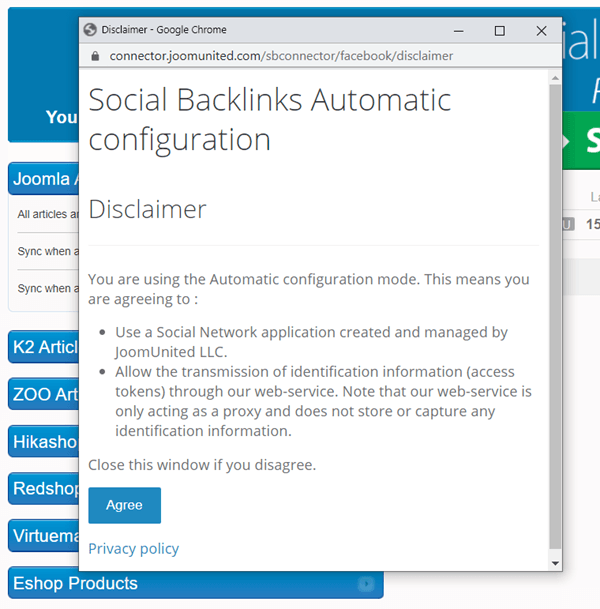This screenshot has width=600, height=609.
Task: Close the Disclaimer popup window
Action: click(542, 30)
